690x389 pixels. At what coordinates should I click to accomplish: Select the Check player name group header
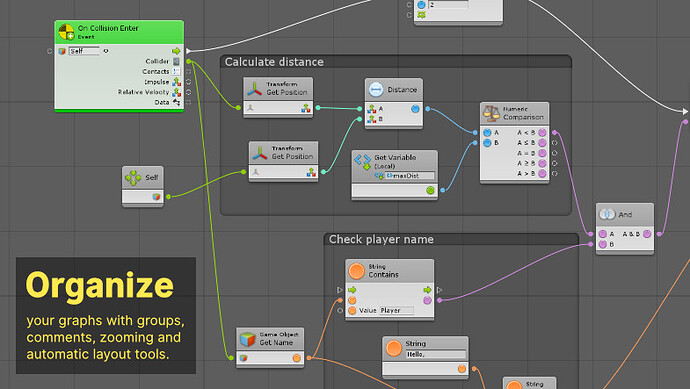[x=451, y=239]
